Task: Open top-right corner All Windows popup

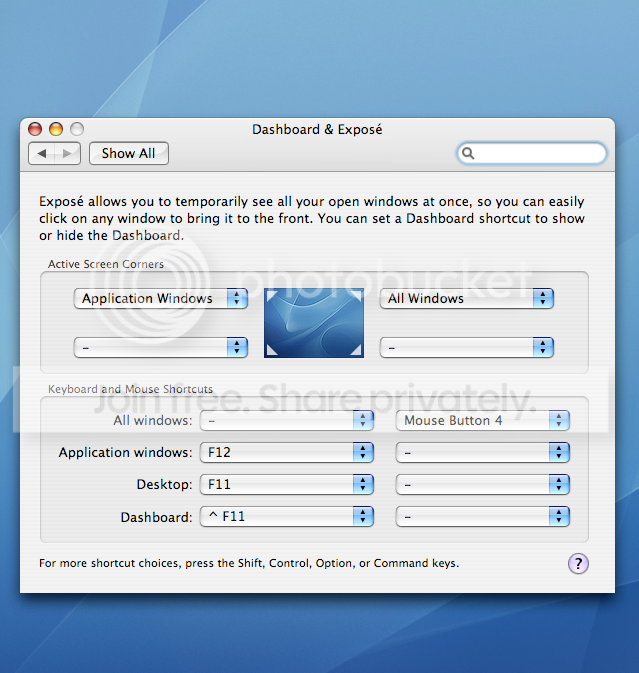Action: click(467, 298)
